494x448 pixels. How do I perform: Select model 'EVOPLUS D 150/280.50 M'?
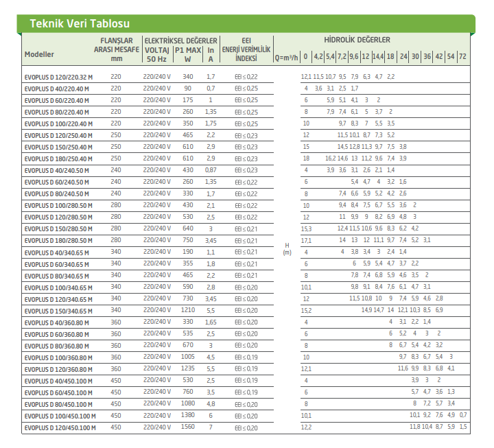pos(58,228)
